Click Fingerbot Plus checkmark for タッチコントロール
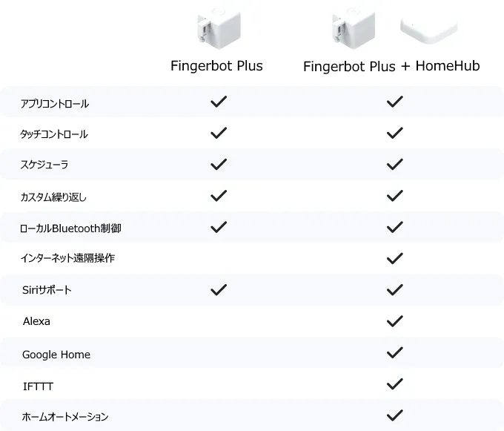This screenshot has height=431, width=504. (218, 134)
